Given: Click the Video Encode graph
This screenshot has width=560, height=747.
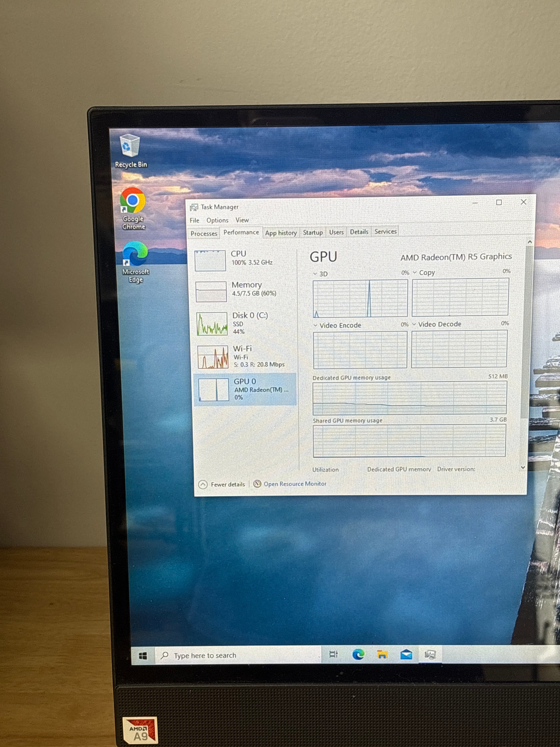Looking at the screenshot, I should (x=360, y=350).
